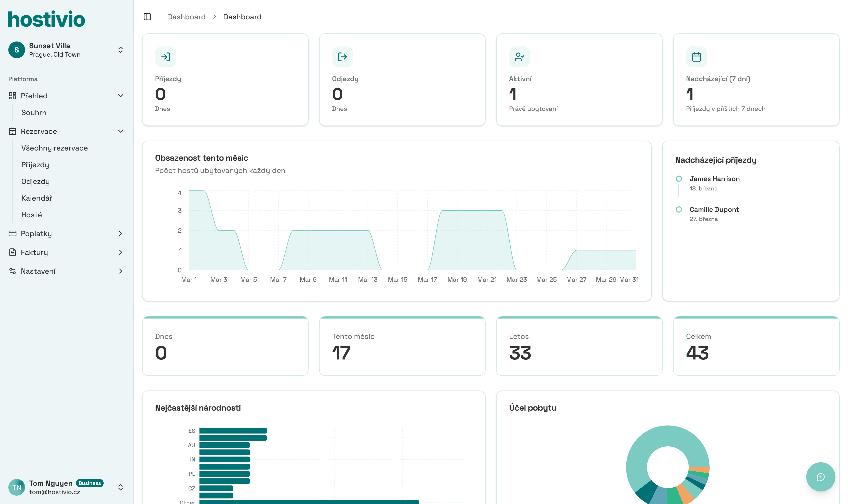This screenshot has width=848, height=504.
Task: Open the Faktury submenu arrow
Action: click(x=121, y=252)
